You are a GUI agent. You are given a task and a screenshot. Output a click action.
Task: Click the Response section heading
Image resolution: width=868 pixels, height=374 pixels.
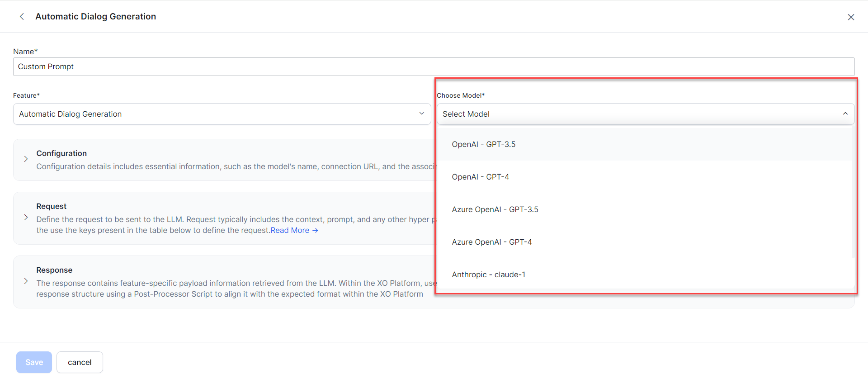[x=54, y=270]
